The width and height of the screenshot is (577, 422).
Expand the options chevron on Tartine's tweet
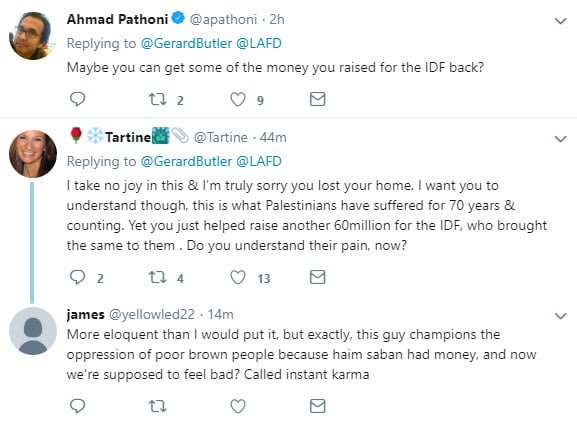[560, 139]
